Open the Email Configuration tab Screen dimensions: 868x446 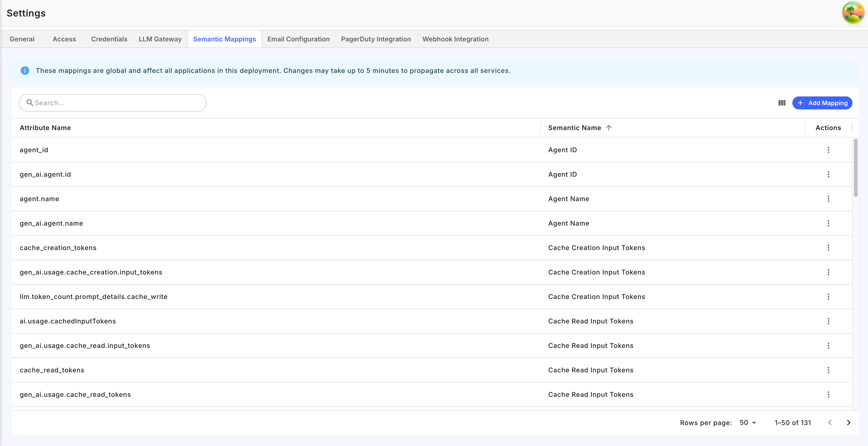pyautogui.click(x=298, y=39)
